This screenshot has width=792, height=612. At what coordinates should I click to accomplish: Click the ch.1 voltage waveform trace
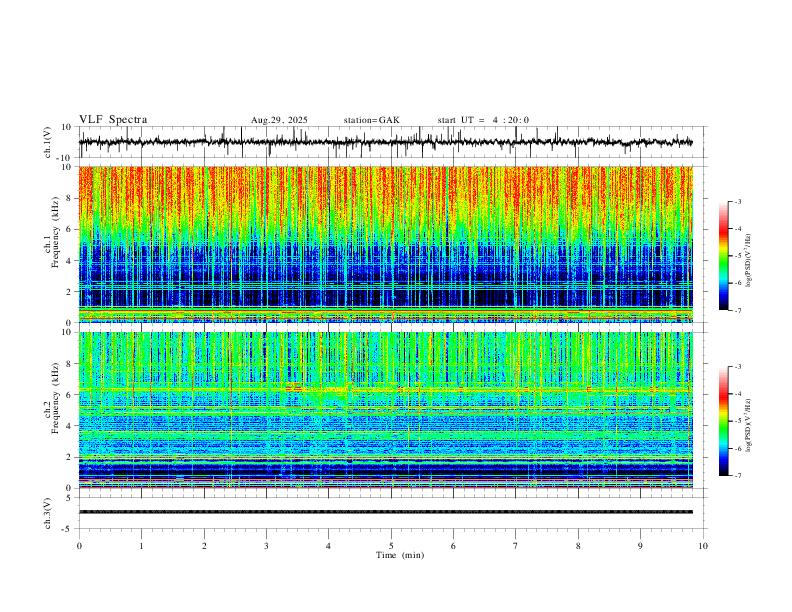[x=385, y=142]
